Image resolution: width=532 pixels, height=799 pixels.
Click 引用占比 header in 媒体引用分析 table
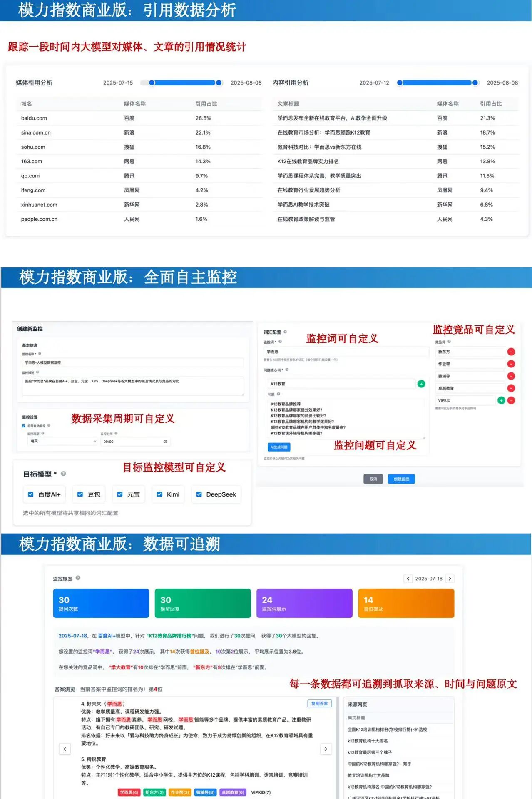click(x=206, y=104)
